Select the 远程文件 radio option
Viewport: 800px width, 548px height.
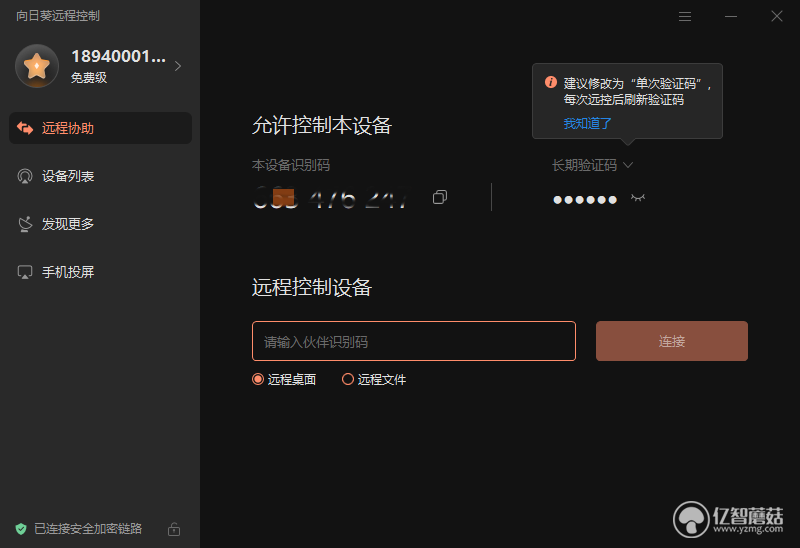coord(374,379)
